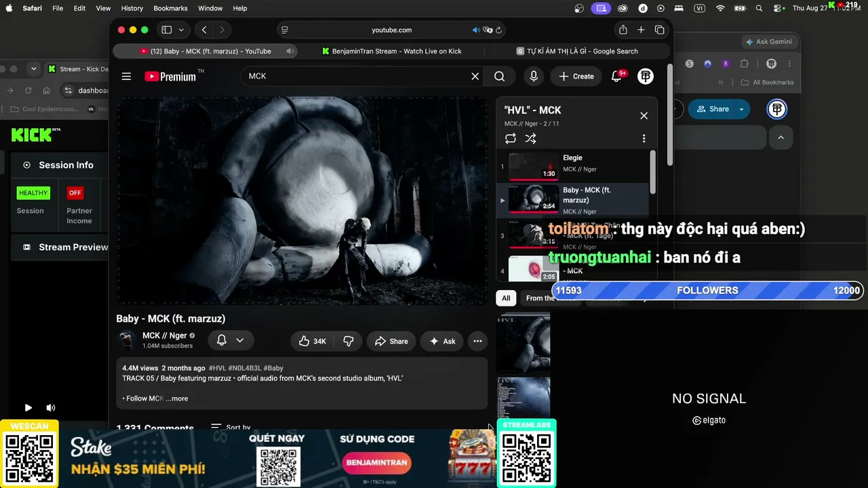Screen dimensions: 868x488
Task: Open the MCK // Nger channel avatar
Action: click(127, 340)
